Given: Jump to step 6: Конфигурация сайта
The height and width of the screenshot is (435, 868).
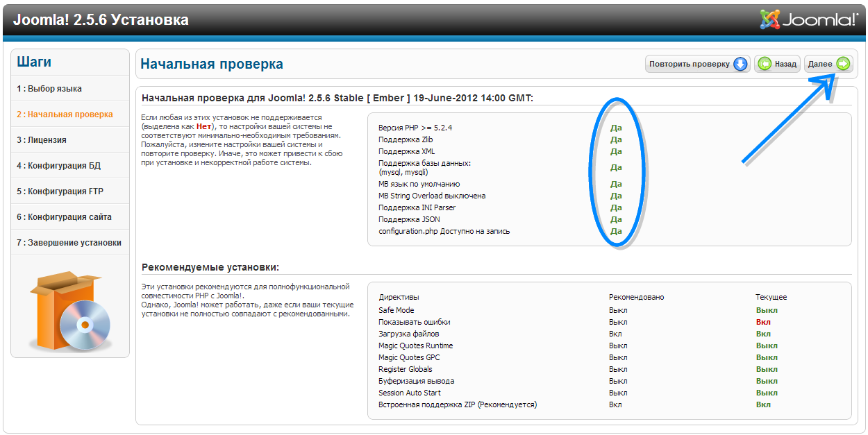Looking at the screenshot, I should (65, 217).
